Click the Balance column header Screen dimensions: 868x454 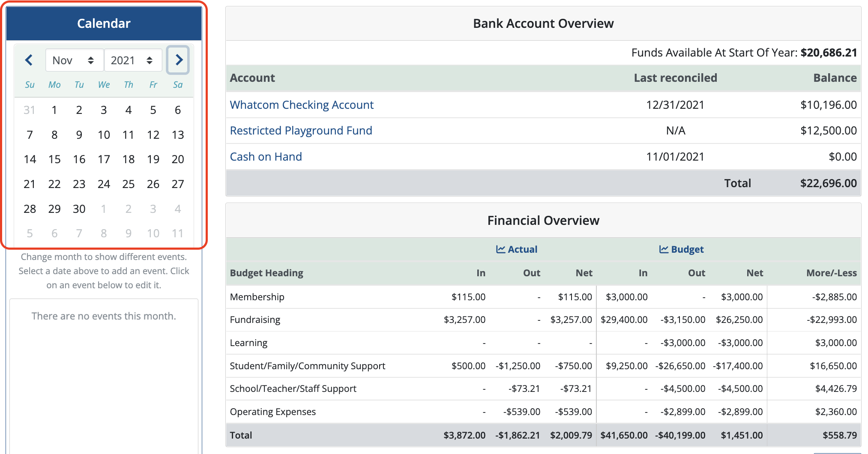pos(835,78)
